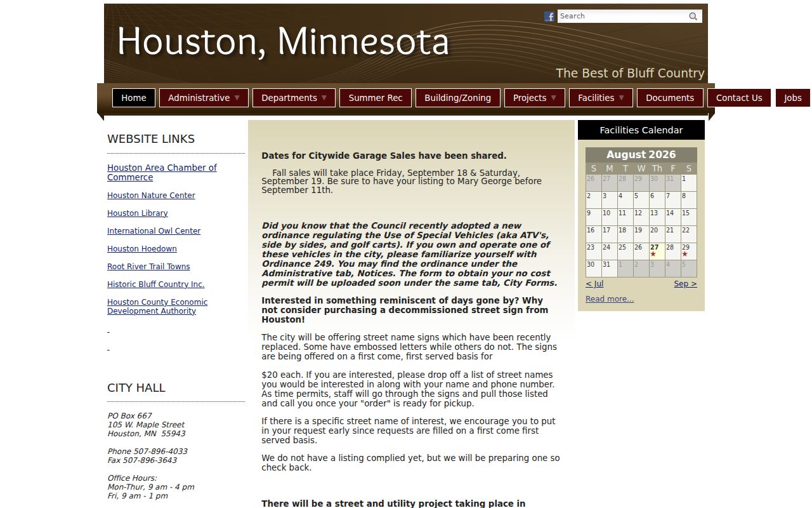This screenshot has width=812, height=508.
Task: Click The Best of Bluff Country tagline
Action: pyautogui.click(x=630, y=73)
